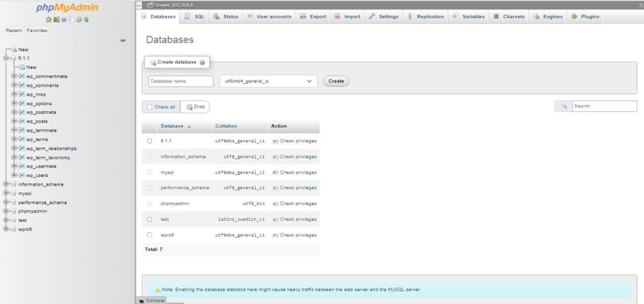This screenshot has height=304, width=644.
Task: Click wp_term_taxonomy table icon in tree
Action: click(22, 157)
